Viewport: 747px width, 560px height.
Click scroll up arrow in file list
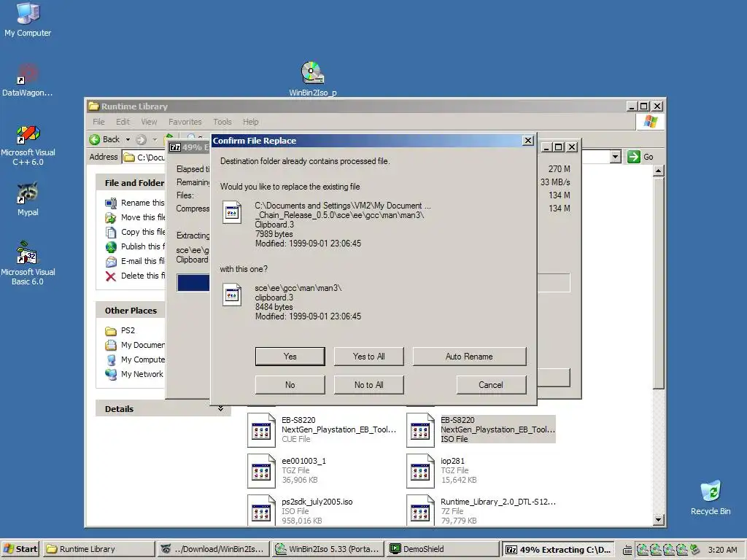(x=659, y=171)
